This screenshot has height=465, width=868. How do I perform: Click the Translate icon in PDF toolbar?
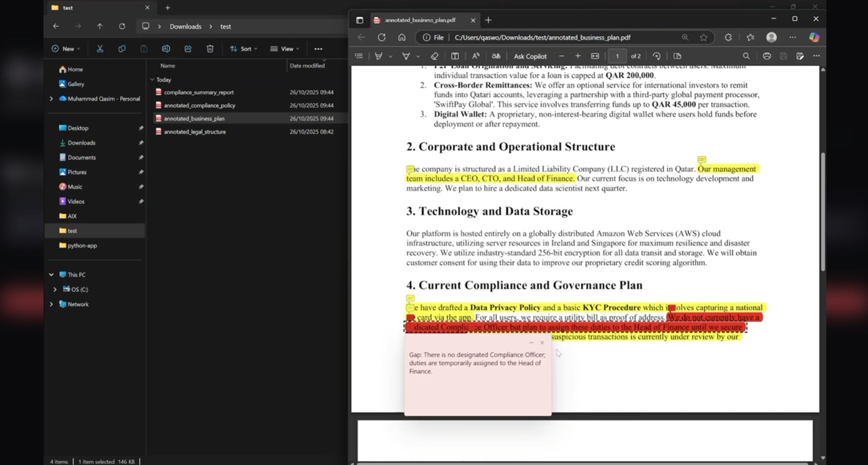click(x=496, y=56)
